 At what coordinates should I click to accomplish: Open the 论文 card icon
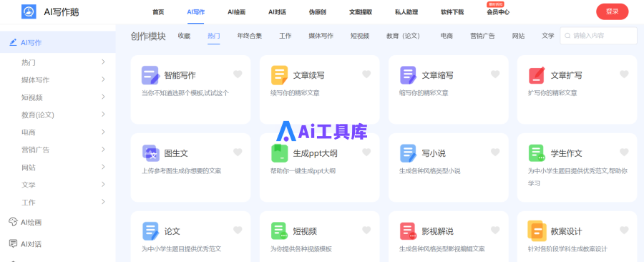coord(150,231)
